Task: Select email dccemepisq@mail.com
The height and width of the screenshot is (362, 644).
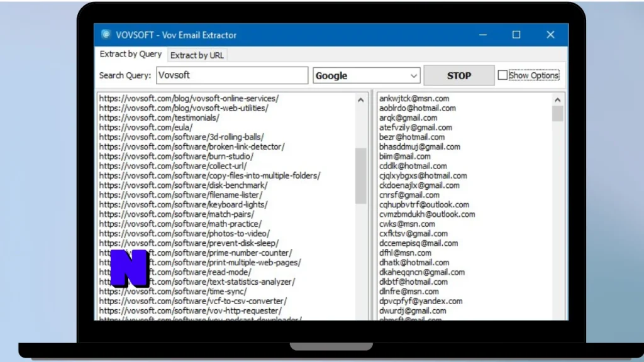Action: click(x=418, y=243)
